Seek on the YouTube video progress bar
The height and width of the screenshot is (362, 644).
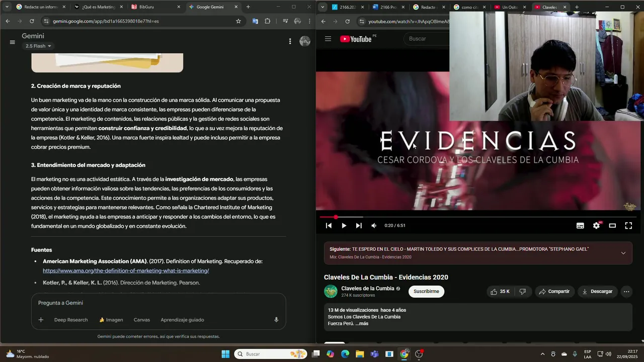(478, 217)
